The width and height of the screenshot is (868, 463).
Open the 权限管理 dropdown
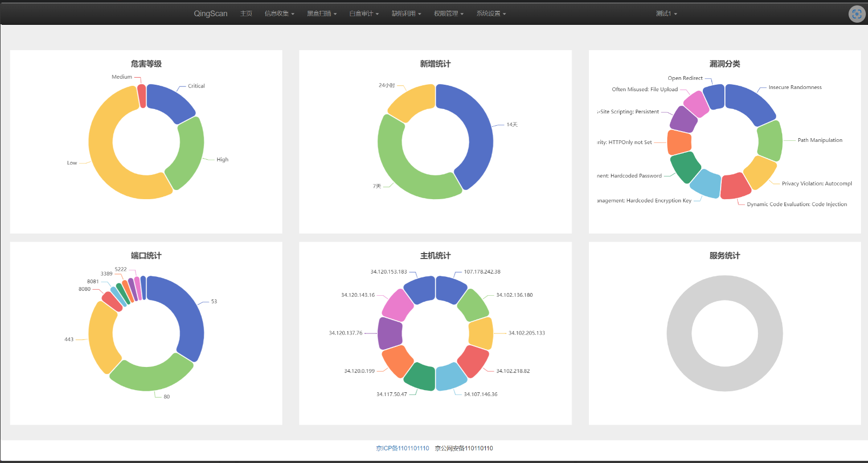click(x=449, y=13)
